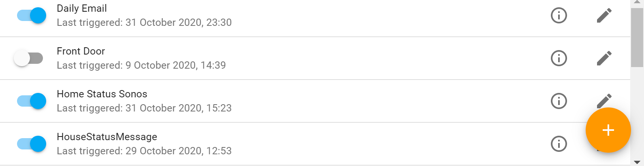Screen dimensions: 644x166
Task: Add new automation with orange plus button
Action: point(608,130)
